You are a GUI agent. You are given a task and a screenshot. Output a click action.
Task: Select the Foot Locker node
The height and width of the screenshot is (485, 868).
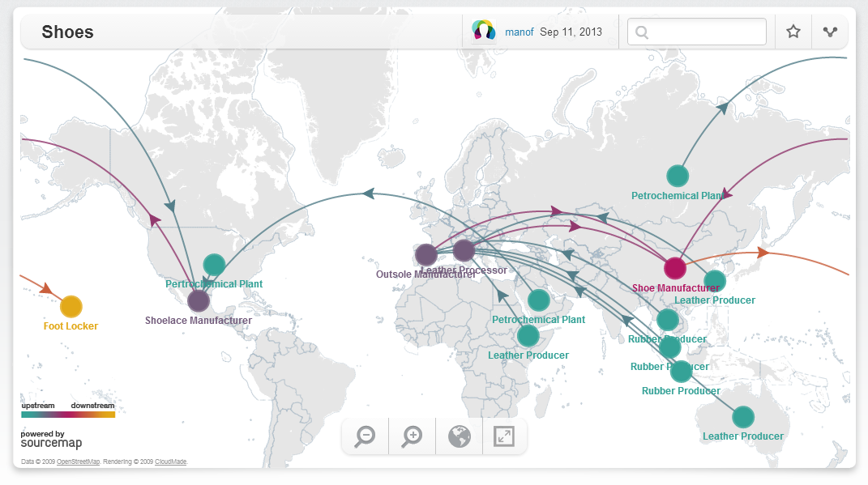71,306
